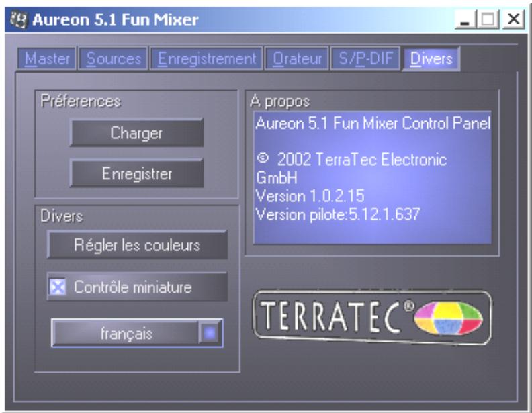The image size is (532, 413).
Task: Open the S/P-DIF tab
Action: tap(365, 58)
